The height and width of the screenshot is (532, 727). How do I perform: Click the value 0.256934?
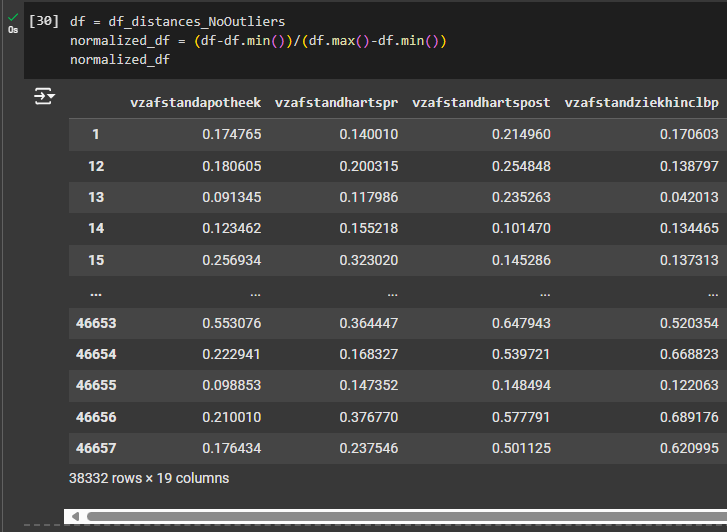[232, 260]
